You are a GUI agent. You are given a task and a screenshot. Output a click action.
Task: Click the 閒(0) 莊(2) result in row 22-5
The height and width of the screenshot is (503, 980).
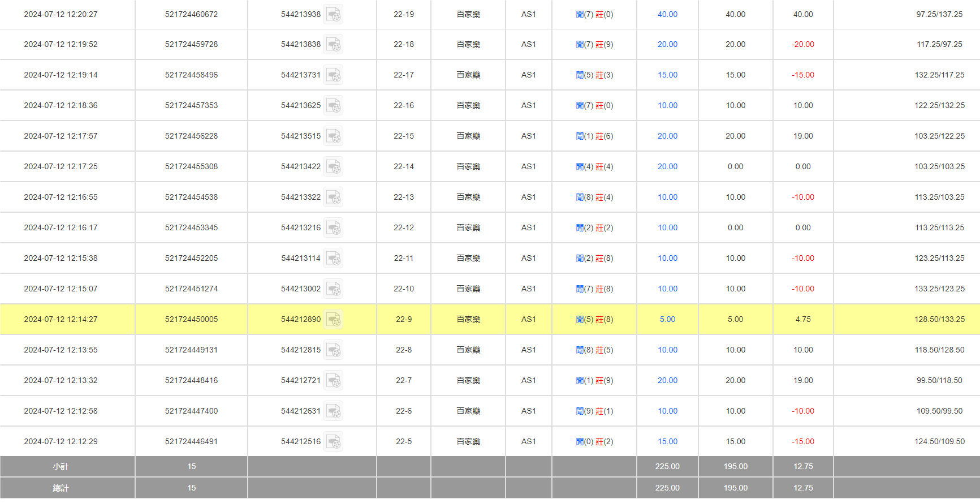tap(594, 442)
